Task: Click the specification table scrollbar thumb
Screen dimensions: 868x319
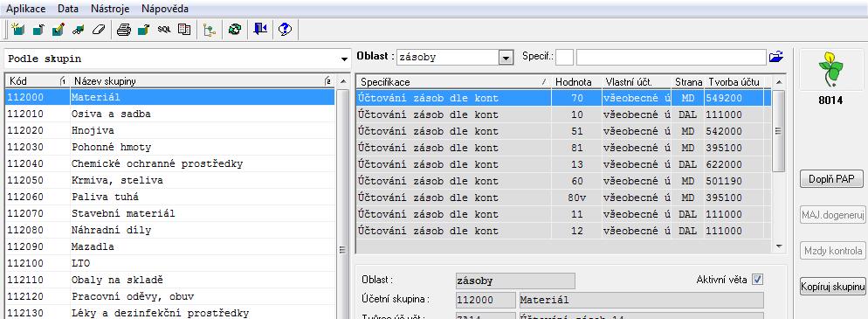Action: pos(778,131)
